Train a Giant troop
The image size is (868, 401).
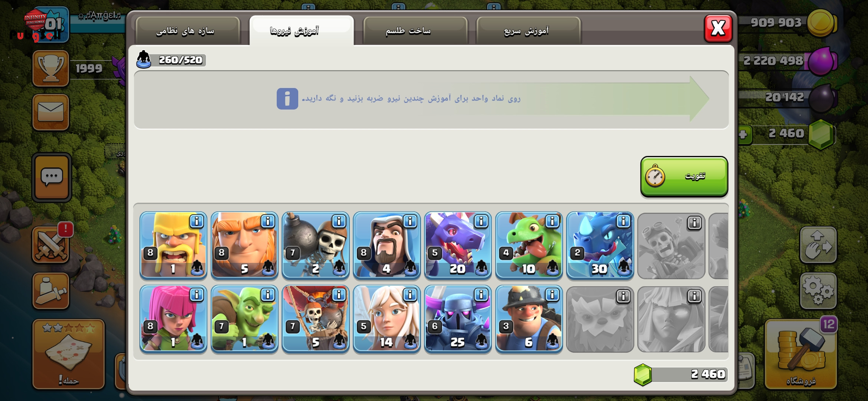click(x=244, y=245)
